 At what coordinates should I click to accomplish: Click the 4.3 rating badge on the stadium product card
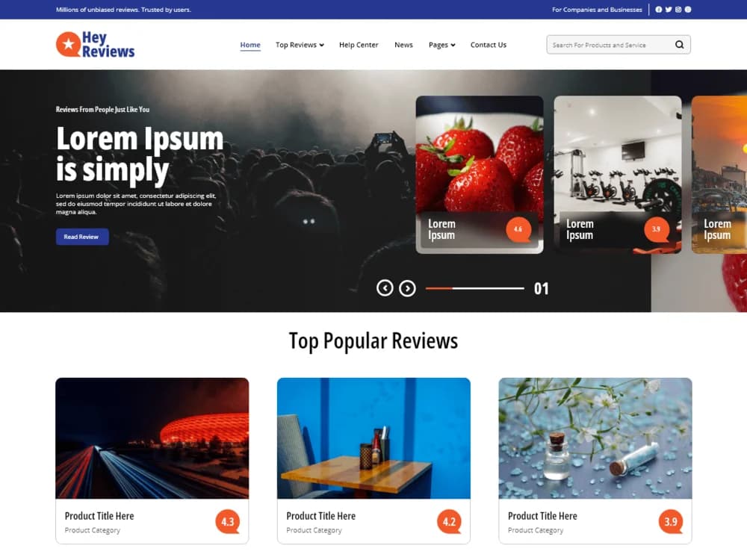(x=228, y=521)
